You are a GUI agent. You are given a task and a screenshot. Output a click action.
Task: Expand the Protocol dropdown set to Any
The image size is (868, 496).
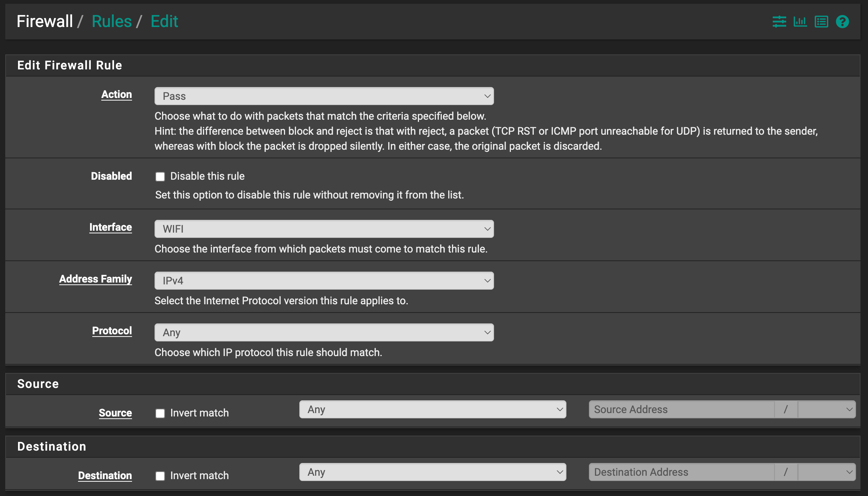pos(324,332)
